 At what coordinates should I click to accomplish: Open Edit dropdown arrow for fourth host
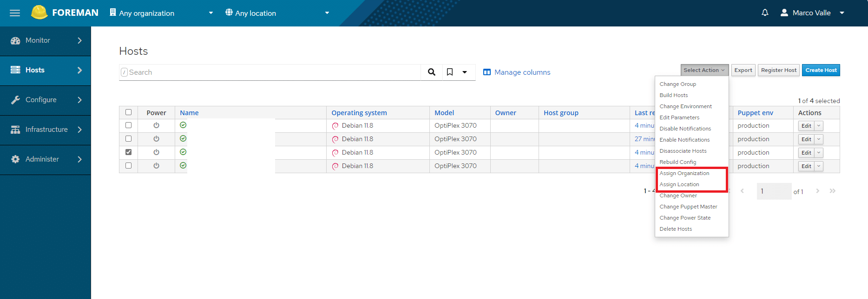point(819,166)
